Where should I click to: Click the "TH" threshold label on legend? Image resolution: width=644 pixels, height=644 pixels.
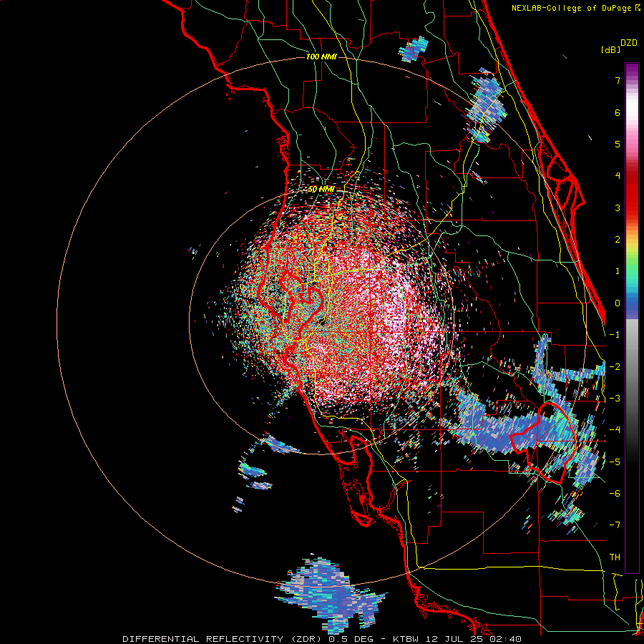pos(615,557)
